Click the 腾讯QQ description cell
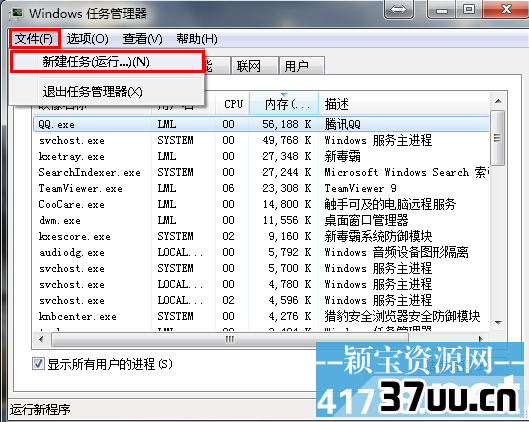Screen dimensions: 529x422 pyautogui.click(x=342, y=124)
